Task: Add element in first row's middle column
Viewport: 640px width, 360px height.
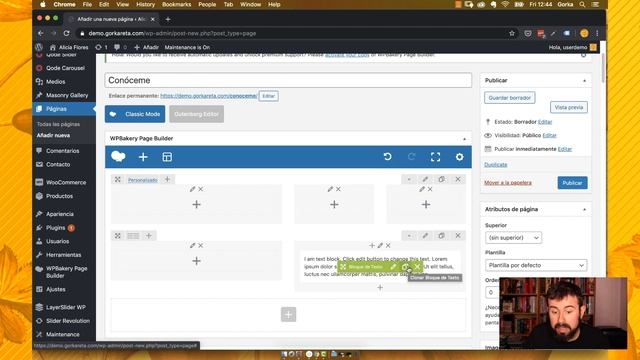Action: (x=334, y=204)
